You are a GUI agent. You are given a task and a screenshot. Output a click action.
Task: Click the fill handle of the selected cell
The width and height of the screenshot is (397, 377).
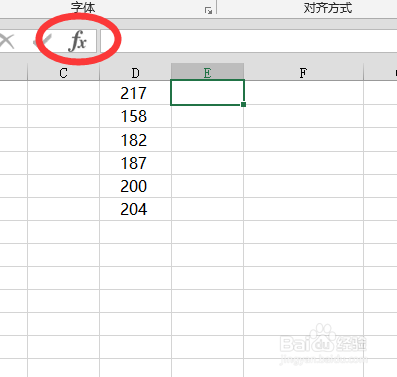244,105
